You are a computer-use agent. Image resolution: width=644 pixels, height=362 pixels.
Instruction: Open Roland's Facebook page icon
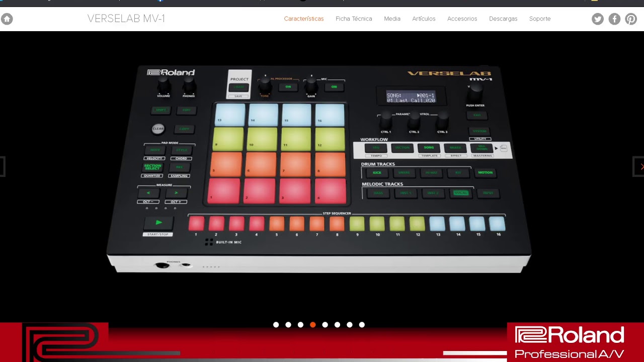pyautogui.click(x=614, y=19)
